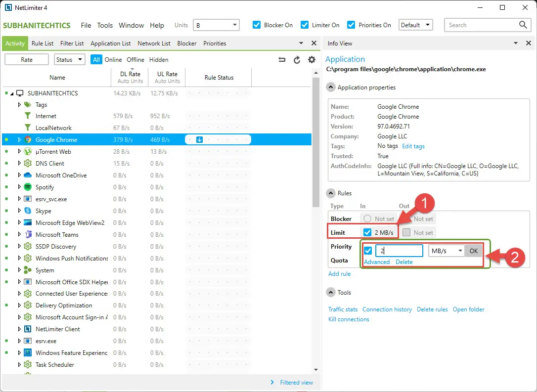Viewport: 537px width, 392px height.
Task: Toggle the Blocker On checkbox
Action: [x=257, y=25]
